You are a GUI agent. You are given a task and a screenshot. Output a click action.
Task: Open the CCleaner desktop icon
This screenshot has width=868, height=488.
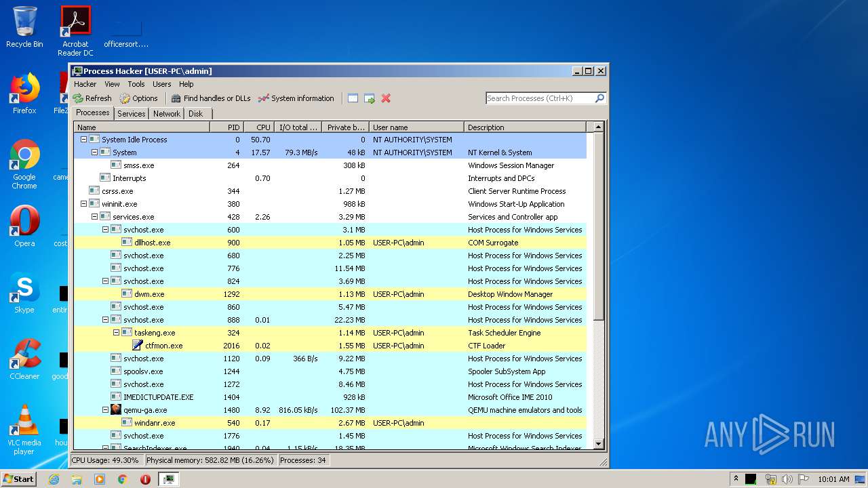[x=24, y=359]
